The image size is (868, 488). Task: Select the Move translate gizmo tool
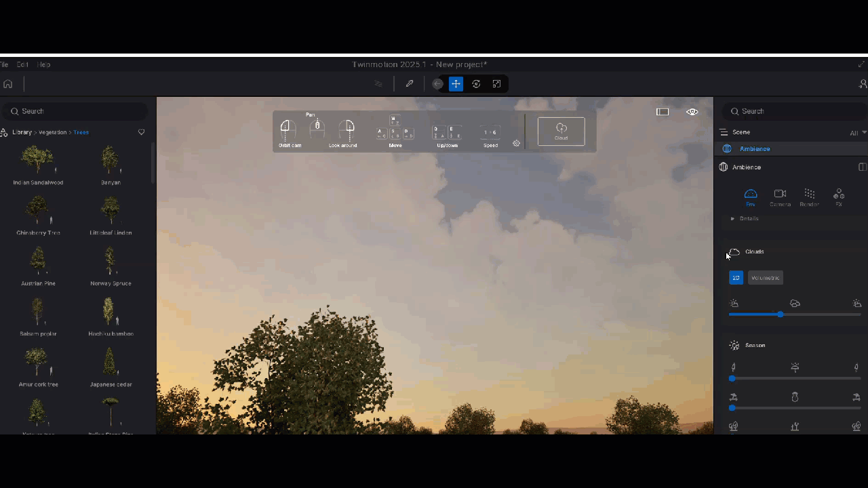point(456,84)
